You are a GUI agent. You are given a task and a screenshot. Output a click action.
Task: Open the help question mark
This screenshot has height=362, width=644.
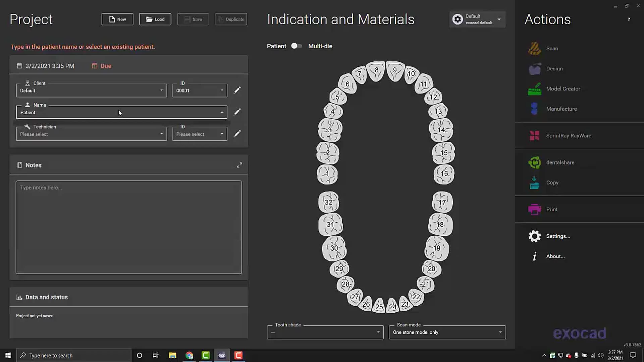629,19
